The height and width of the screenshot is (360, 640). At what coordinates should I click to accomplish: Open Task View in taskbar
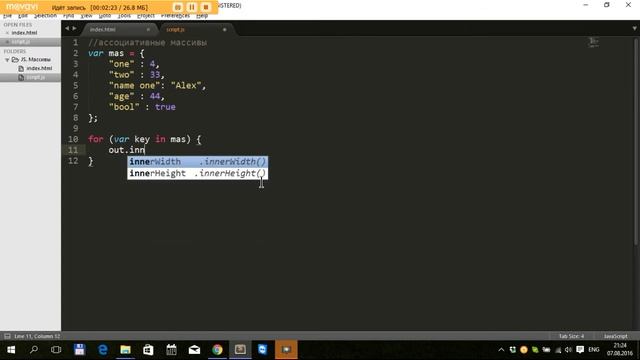click(x=56, y=350)
